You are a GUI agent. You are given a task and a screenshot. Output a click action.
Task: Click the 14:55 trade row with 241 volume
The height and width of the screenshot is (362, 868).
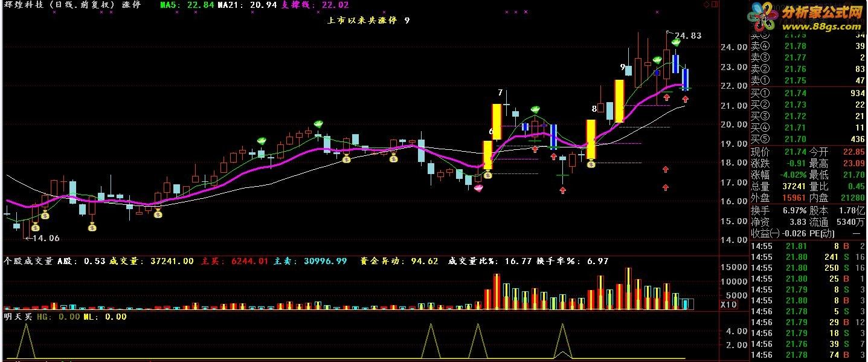click(x=808, y=257)
